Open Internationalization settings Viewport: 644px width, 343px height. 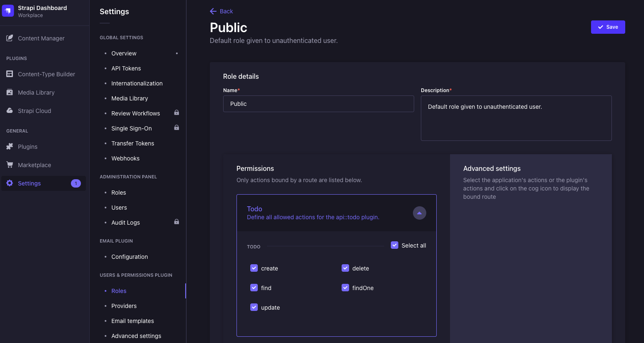point(137,83)
